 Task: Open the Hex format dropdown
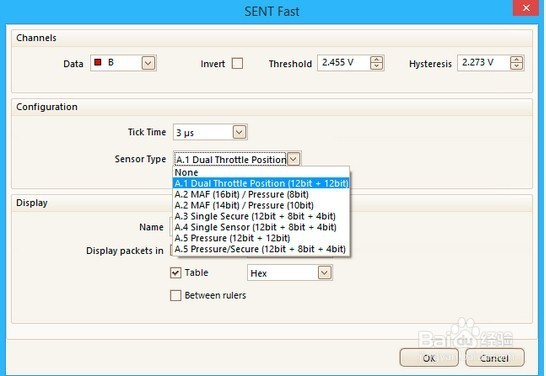(324, 273)
